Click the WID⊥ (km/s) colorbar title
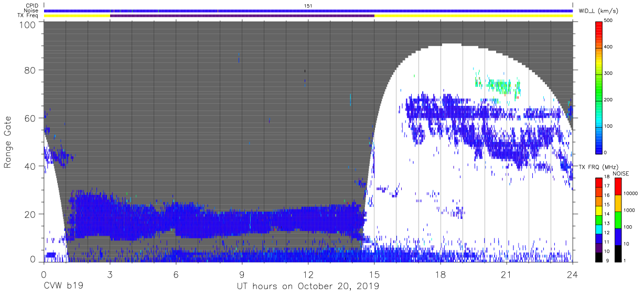Screen dimensions: 644x297 coord(598,11)
